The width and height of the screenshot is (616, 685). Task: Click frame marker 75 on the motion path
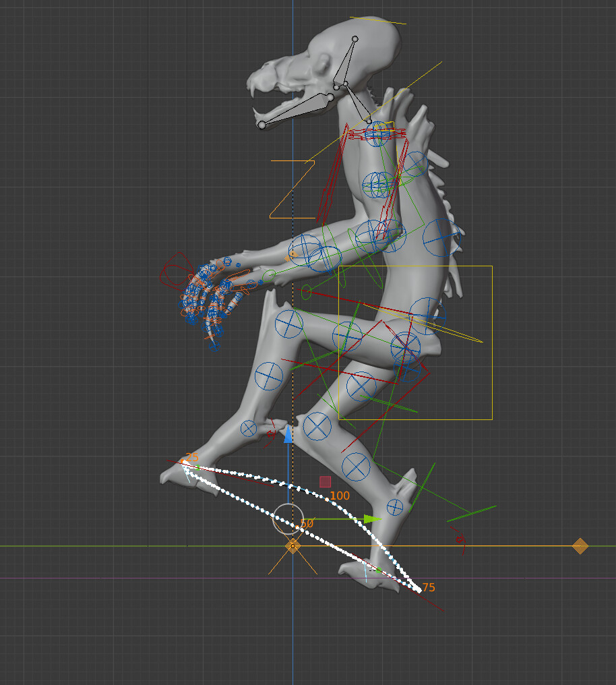(427, 587)
